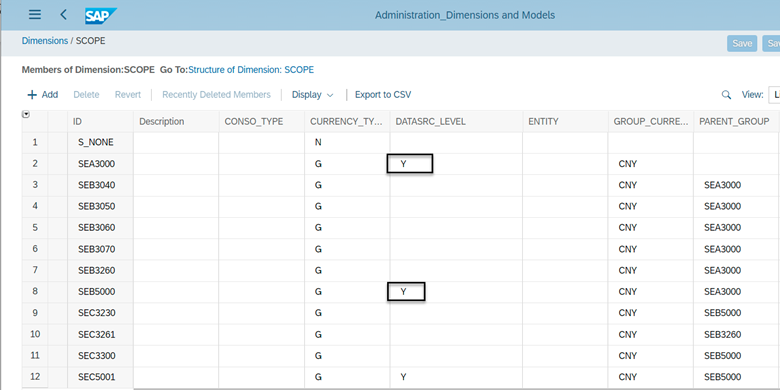The image size is (780, 390).
Task: Toggle the table select-all corner dropdown
Action: 26,114
